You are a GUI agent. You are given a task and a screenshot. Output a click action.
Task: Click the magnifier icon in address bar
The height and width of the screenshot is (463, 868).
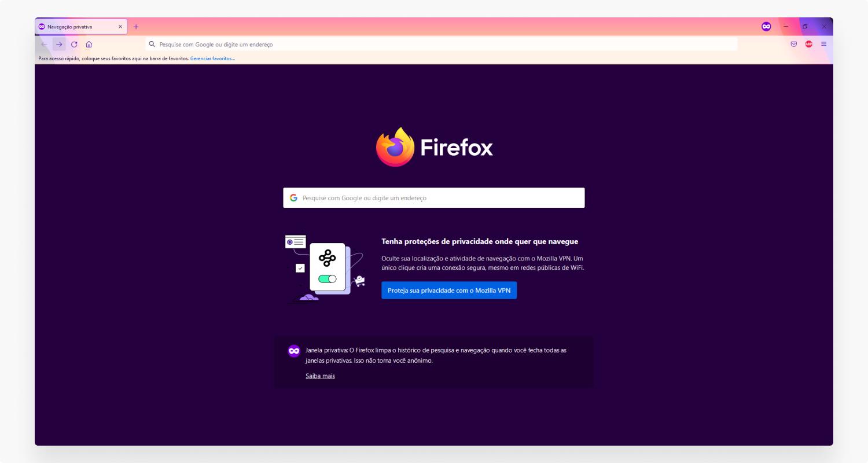[152, 44]
